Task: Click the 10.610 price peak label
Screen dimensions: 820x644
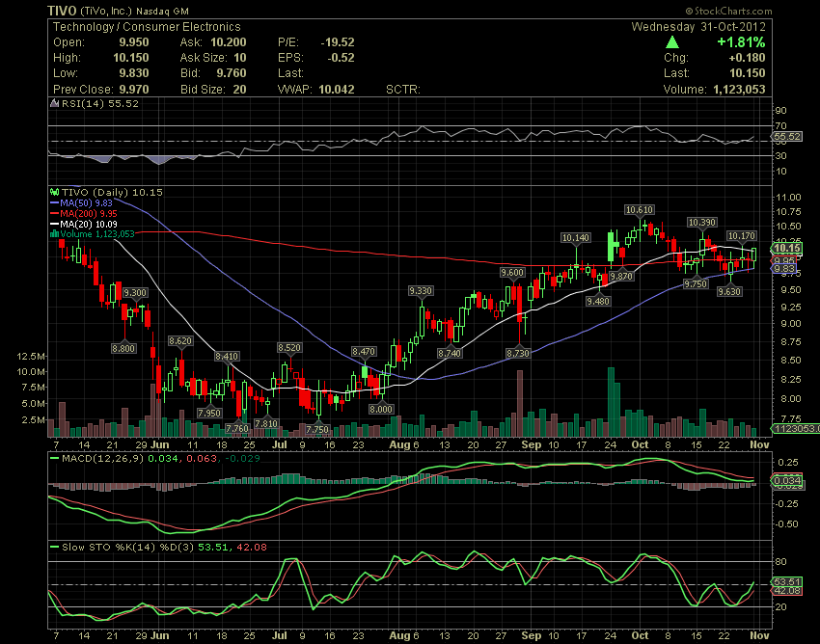Action: [639, 210]
